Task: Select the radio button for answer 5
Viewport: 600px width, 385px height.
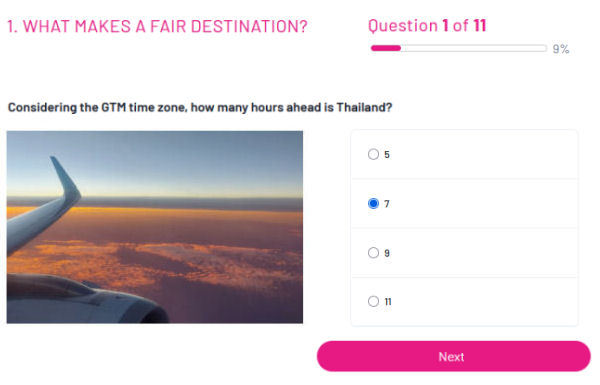Action: [x=373, y=154]
